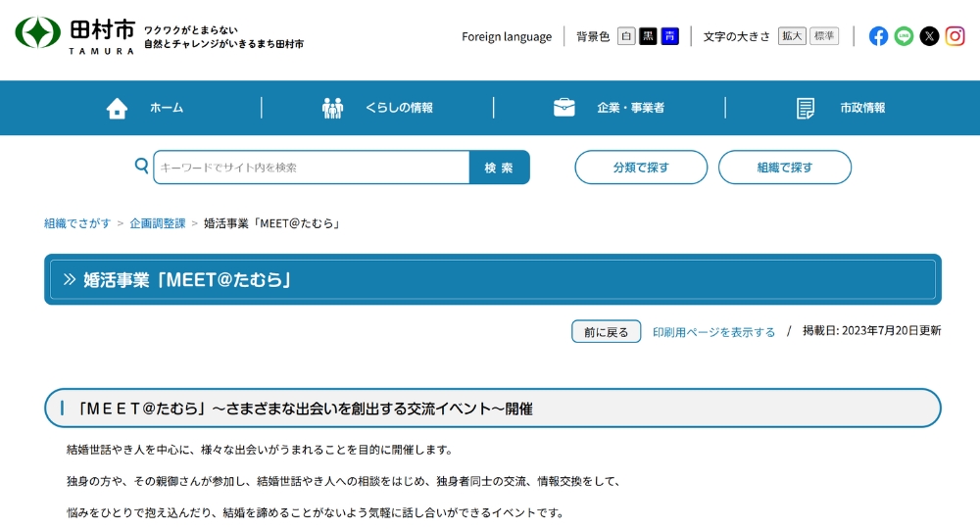Reset text size with 標準 button
The width and height of the screenshot is (980, 529).
pyautogui.click(x=824, y=36)
